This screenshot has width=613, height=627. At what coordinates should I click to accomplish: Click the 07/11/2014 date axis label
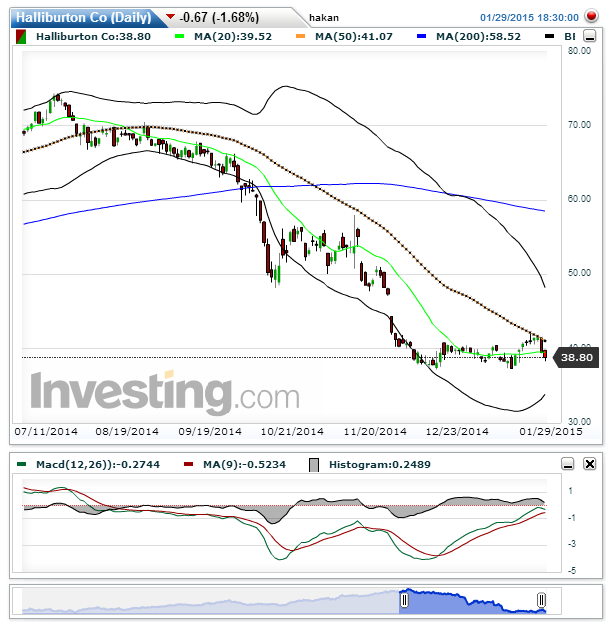click(x=46, y=432)
